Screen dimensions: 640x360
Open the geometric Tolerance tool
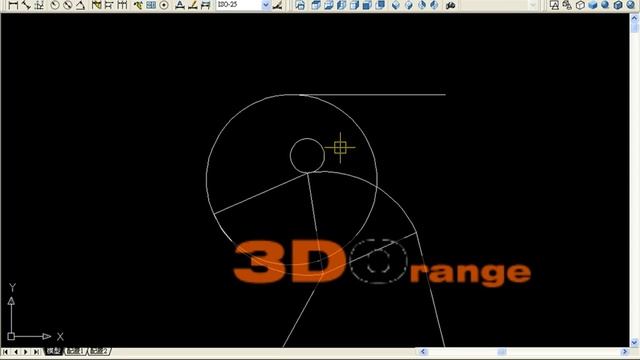(151, 5)
